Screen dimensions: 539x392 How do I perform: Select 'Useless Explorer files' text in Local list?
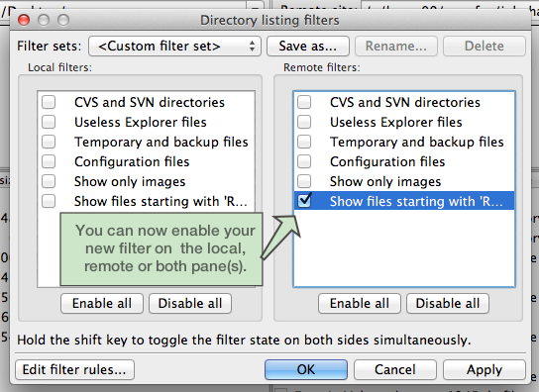point(141,123)
